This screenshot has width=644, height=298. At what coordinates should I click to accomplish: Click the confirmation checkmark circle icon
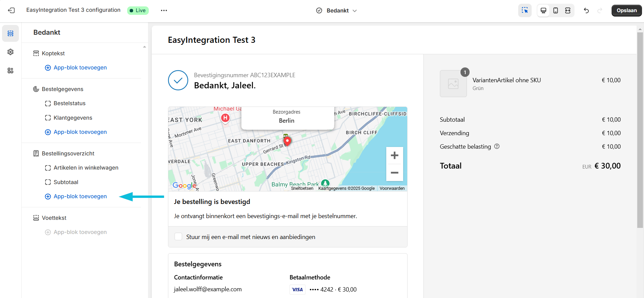pyautogui.click(x=178, y=80)
